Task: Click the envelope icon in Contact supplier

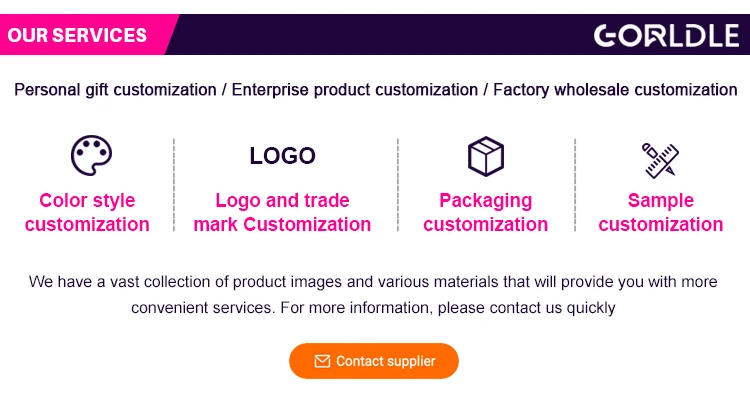Action: tap(322, 361)
